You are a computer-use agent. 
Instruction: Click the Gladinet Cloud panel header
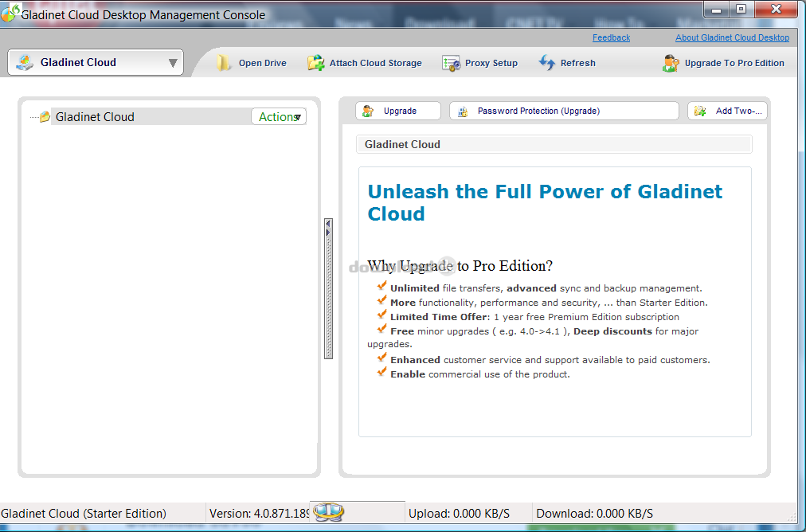554,144
